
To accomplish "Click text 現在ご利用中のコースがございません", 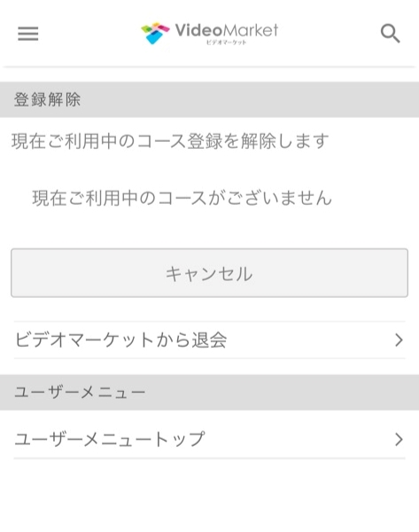I will click(x=182, y=198).
